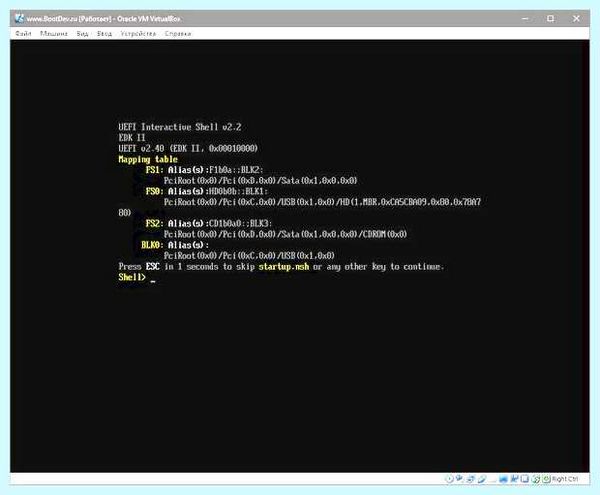The height and width of the screenshot is (495, 600).
Task: Click the VirtualBox icon in the title bar
Action: (x=19, y=18)
